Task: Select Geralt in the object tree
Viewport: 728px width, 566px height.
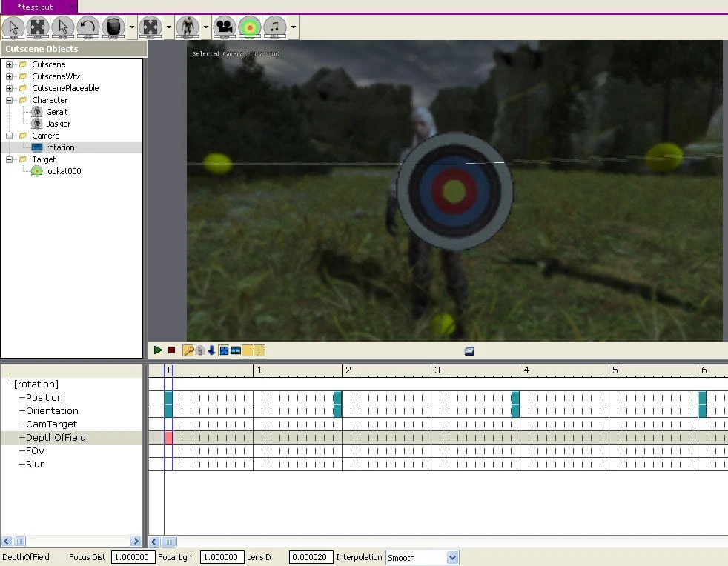Action: pyautogui.click(x=56, y=112)
